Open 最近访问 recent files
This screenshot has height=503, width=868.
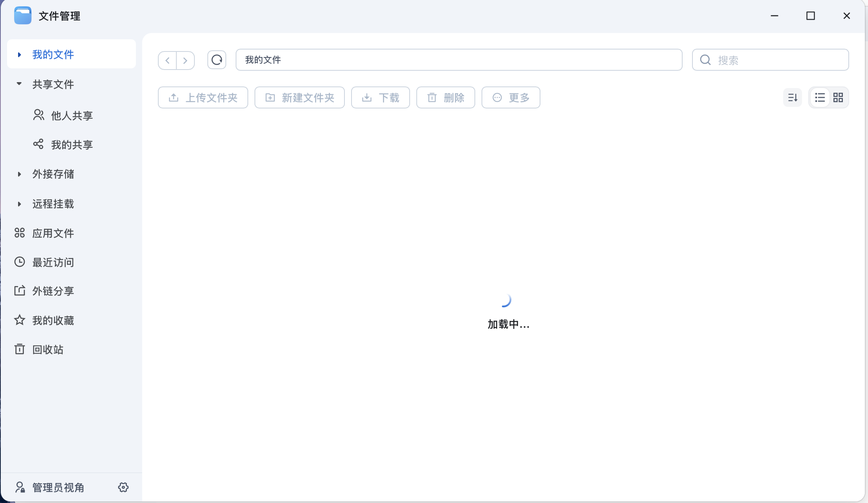point(53,262)
